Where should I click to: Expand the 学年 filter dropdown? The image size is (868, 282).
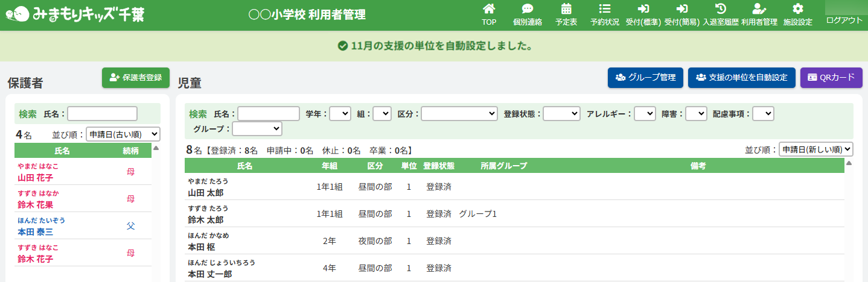click(x=340, y=113)
